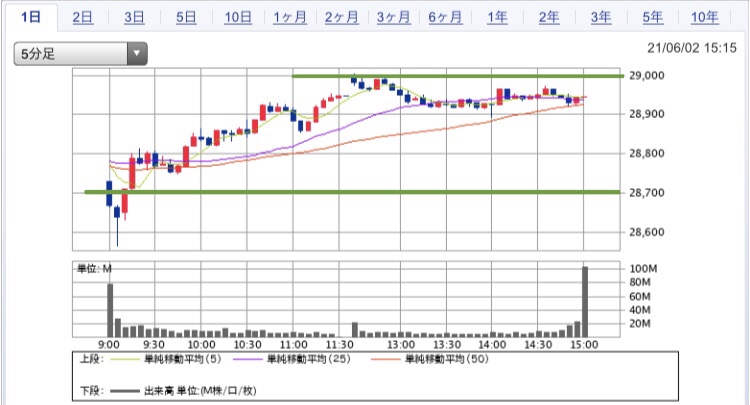Select the 1日 tab
Viewport: 750px width, 405px height.
click(31, 18)
